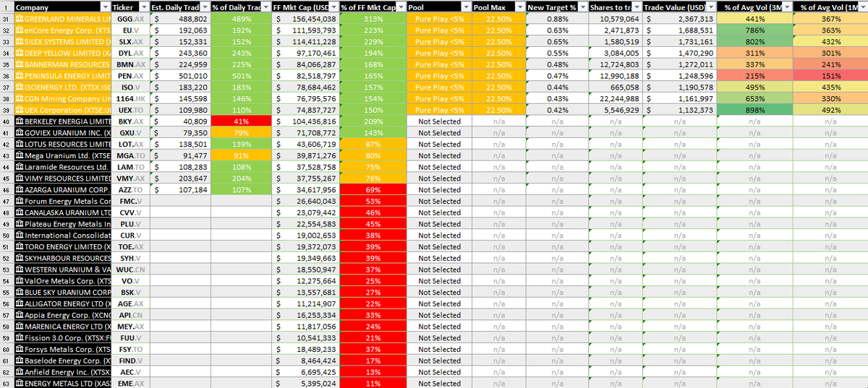868x388 pixels.
Task: Click the stock icon beside Laramide Resources
Action: point(19,167)
